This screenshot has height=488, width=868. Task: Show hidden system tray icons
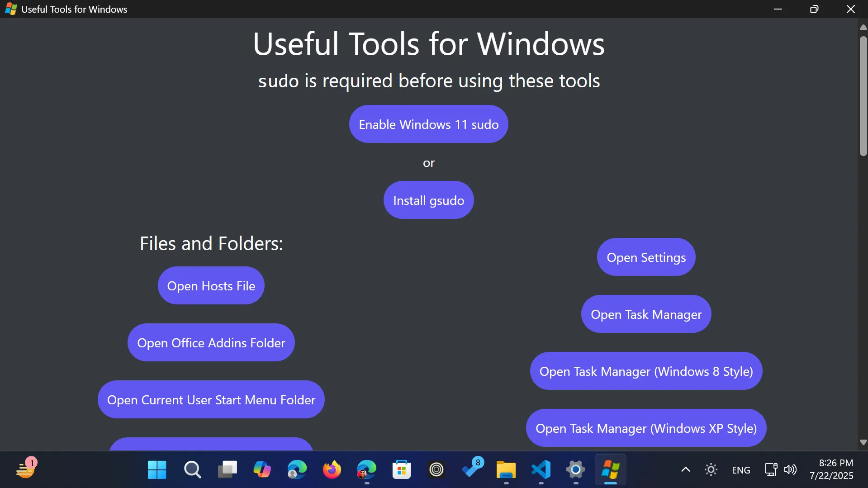coord(685,469)
